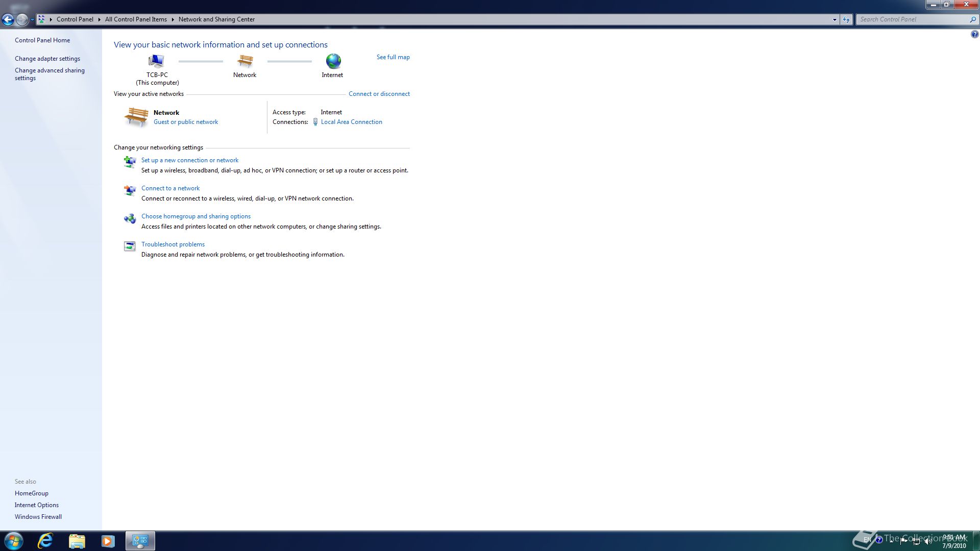Click the Show desktop button
This screenshot has width=980, height=551.
coord(976,541)
